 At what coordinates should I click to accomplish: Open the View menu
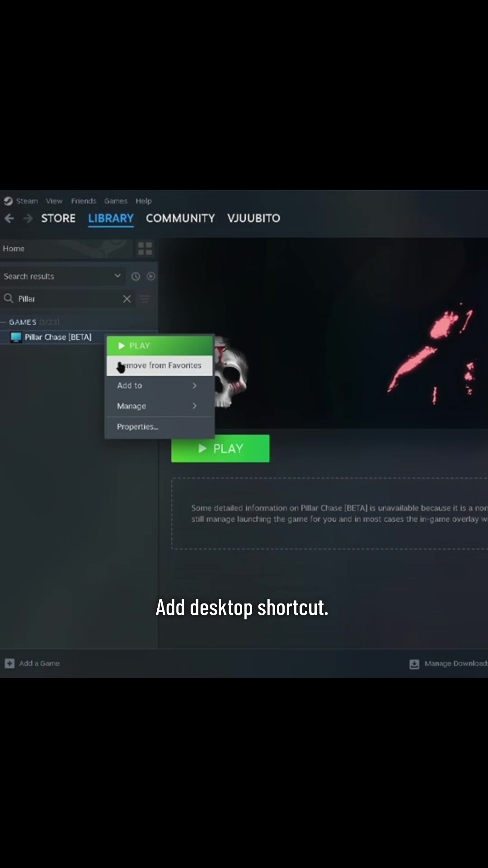(54, 201)
